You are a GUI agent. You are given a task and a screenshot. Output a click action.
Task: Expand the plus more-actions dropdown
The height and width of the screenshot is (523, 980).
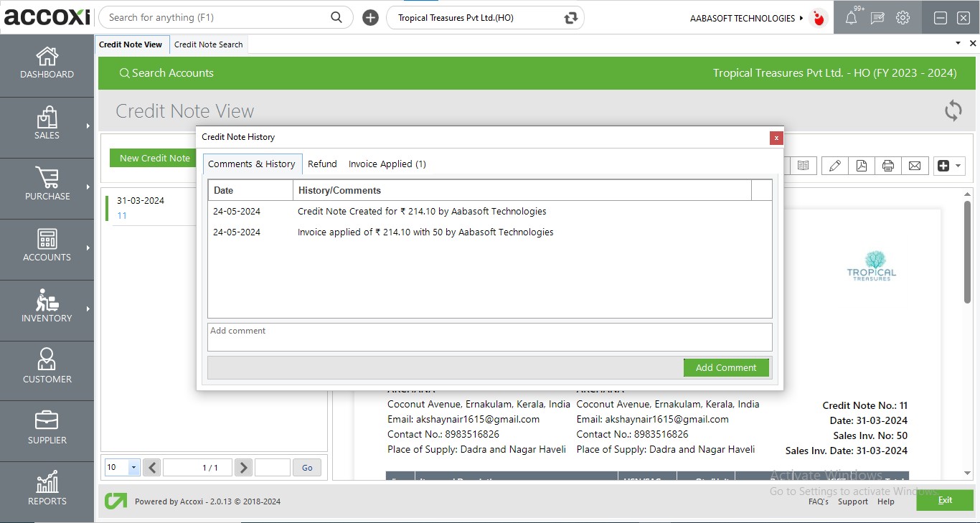click(949, 166)
